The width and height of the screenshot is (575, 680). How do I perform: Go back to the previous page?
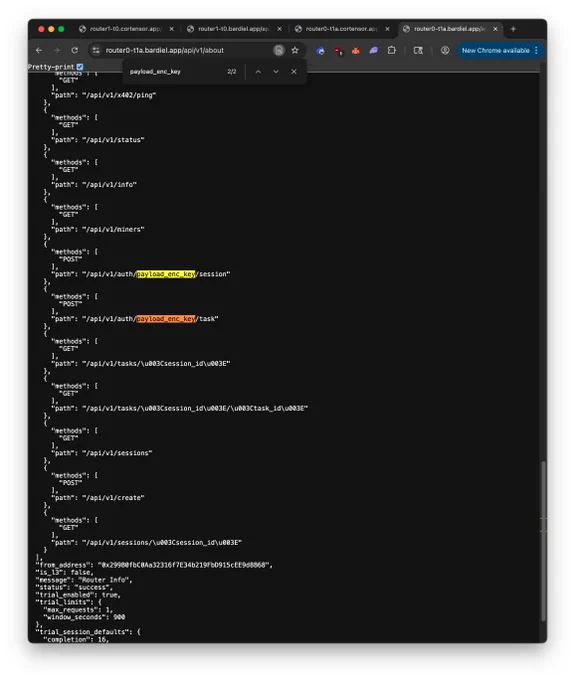pos(39,50)
